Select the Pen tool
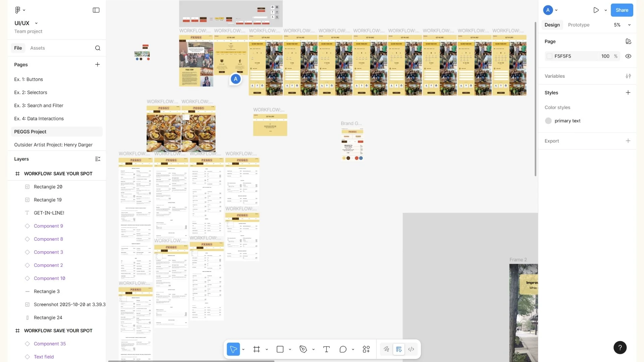The image size is (644, 362). 303,349
